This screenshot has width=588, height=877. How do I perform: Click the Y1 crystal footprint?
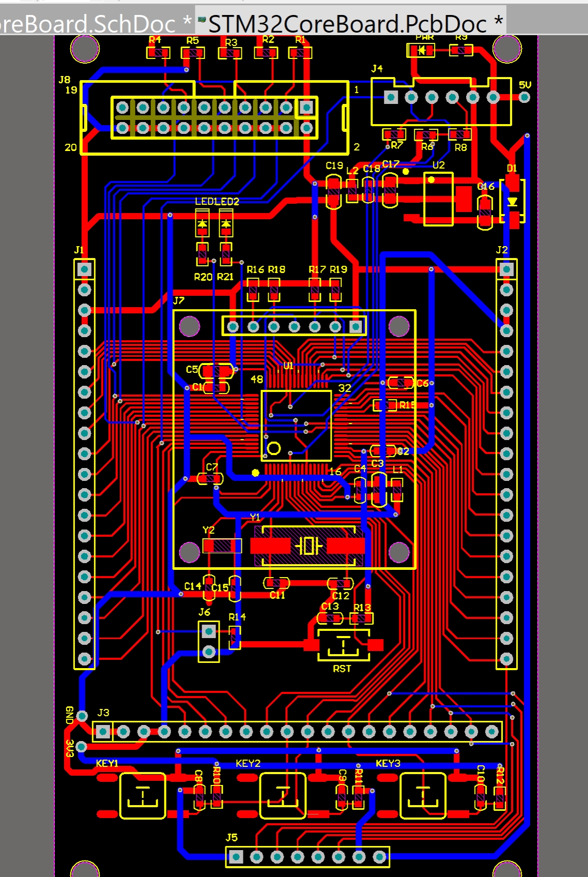coord(308,546)
